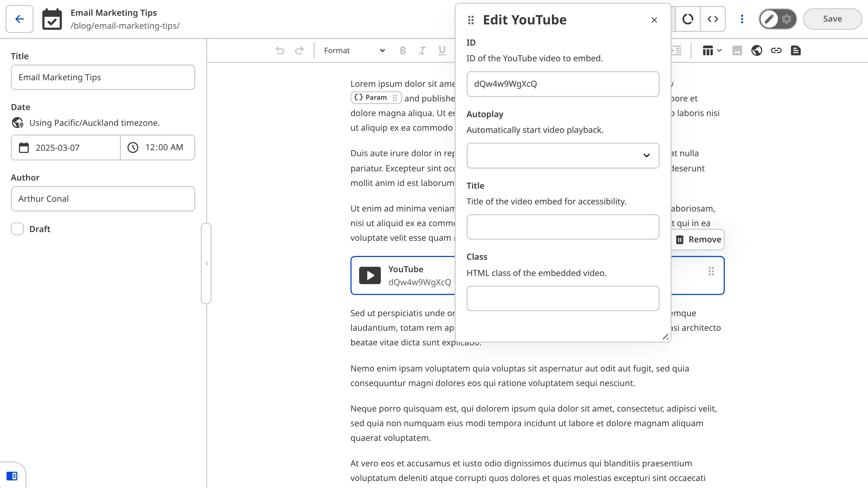Insert a table from the toolbar
The height and width of the screenshot is (488, 868).
point(708,50)
